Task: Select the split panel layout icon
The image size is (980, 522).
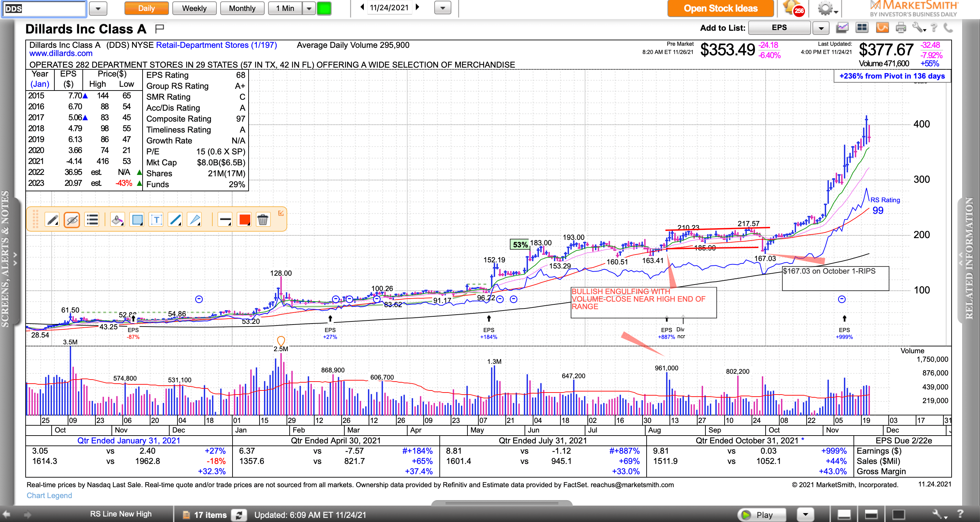Action: (x=871, y=515)
